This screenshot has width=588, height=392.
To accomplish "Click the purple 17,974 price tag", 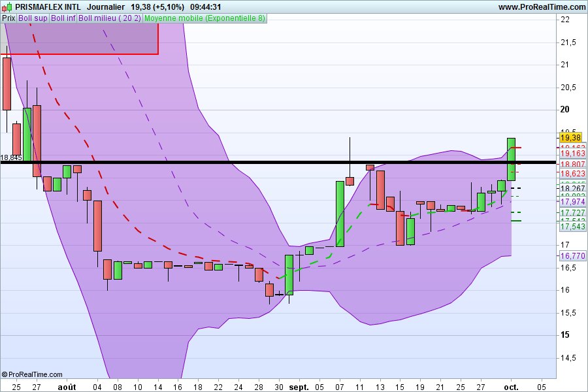I will (x=572, y=202).
